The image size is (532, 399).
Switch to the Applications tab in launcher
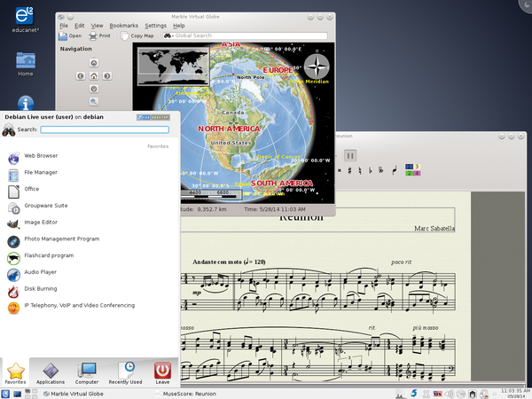[51, 372]
